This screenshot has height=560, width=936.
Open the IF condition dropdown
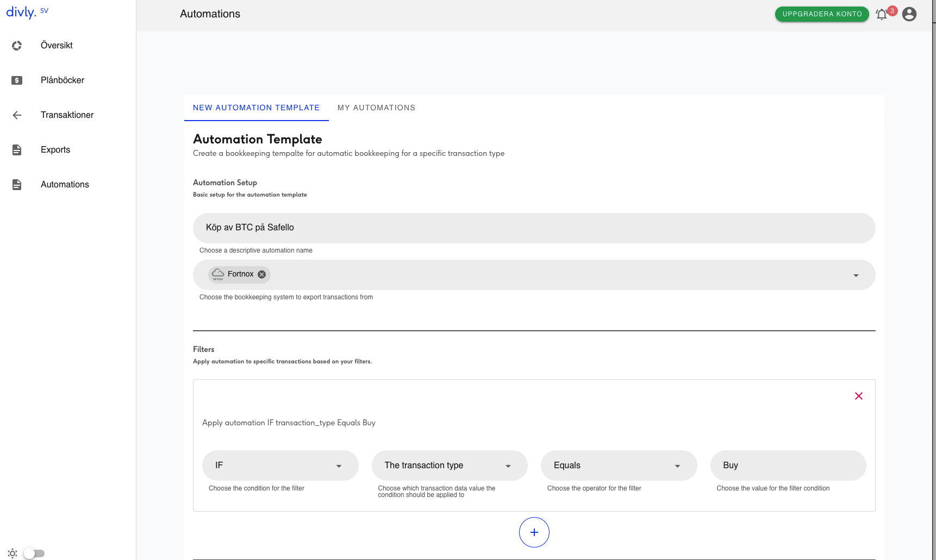280,465
